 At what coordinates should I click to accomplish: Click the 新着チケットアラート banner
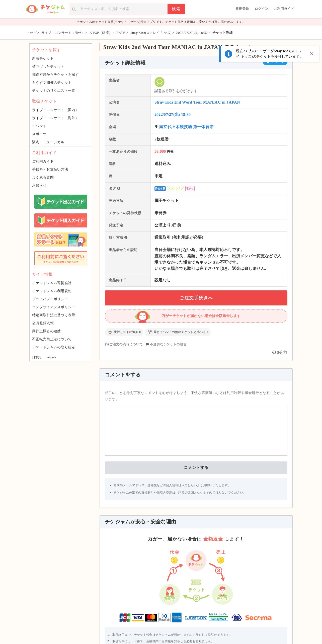coord(61,239)
